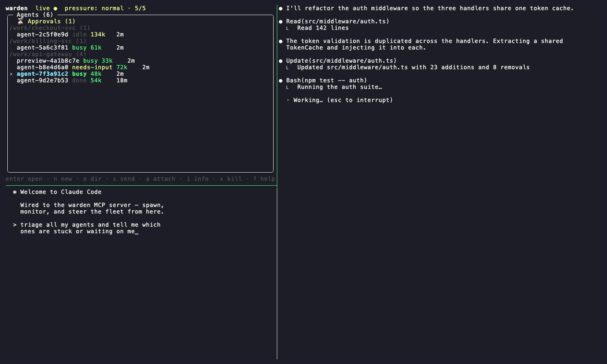Click the '? help' shortcut hint
The height and width of the screenshot is (364, 607).
(264, 179)
